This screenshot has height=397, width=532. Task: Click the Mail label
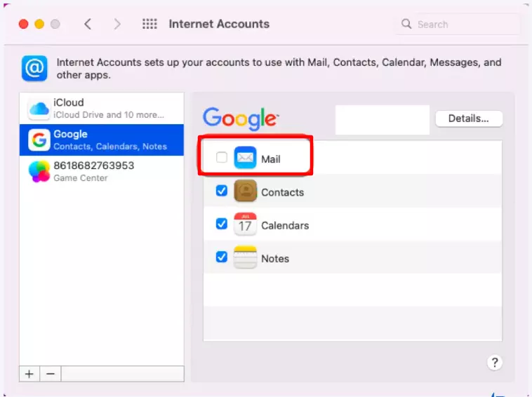[x=271, y=159]
